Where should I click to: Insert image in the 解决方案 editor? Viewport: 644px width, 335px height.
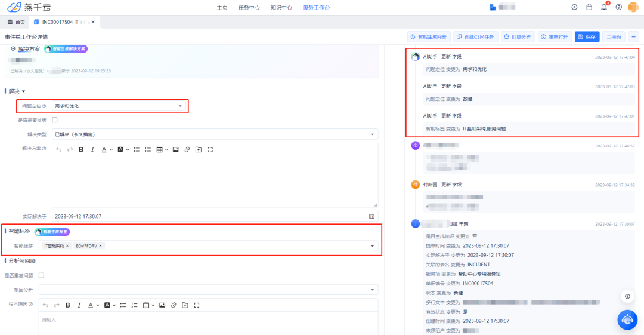point(175,149)
